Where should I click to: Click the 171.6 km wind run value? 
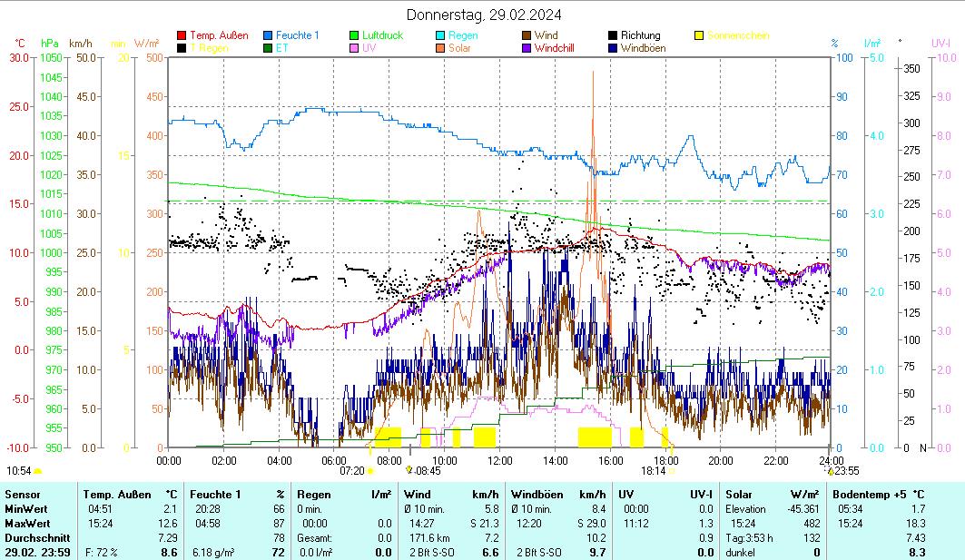click(429, 538)
